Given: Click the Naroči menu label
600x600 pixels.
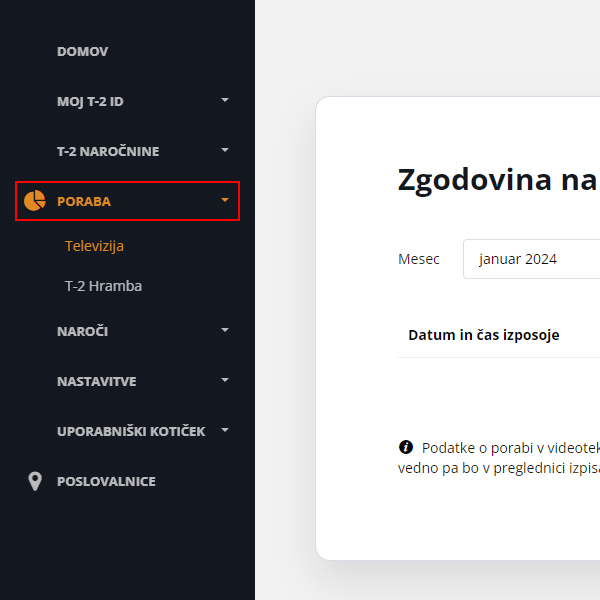Looking at the screenshot, I should coord(82,331).
